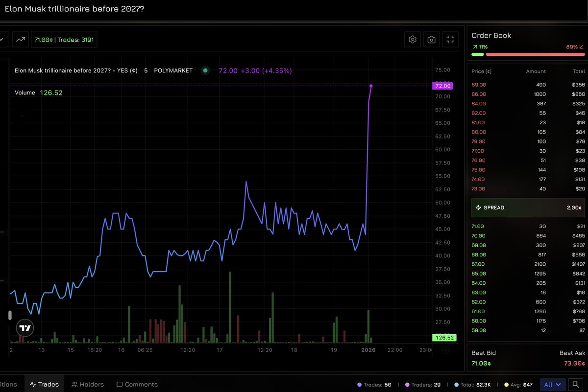The width and height of the screenshot is (588, 392).
Task: Select the 64.00 bid row
Action: [528, 283]
